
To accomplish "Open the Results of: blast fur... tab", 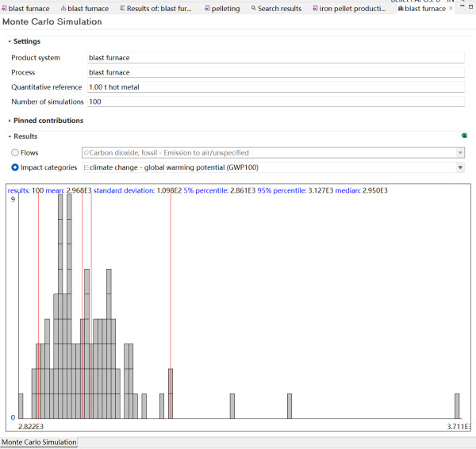I will 156,9.
